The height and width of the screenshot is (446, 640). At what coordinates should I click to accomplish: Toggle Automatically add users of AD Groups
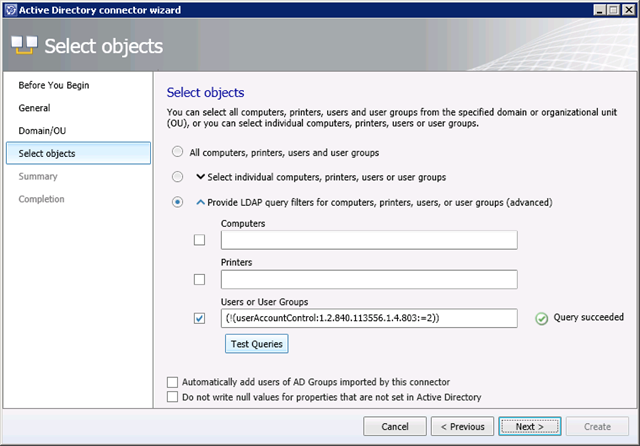click(x=173, y=382)
